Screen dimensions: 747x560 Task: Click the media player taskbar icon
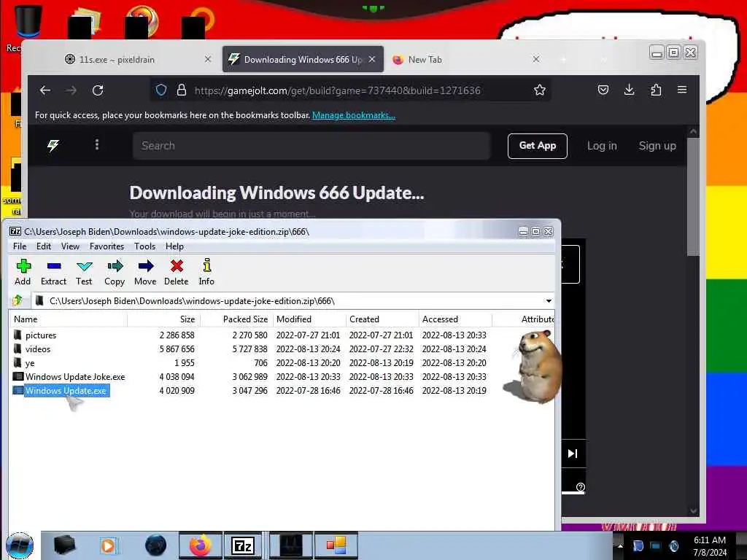109,545
